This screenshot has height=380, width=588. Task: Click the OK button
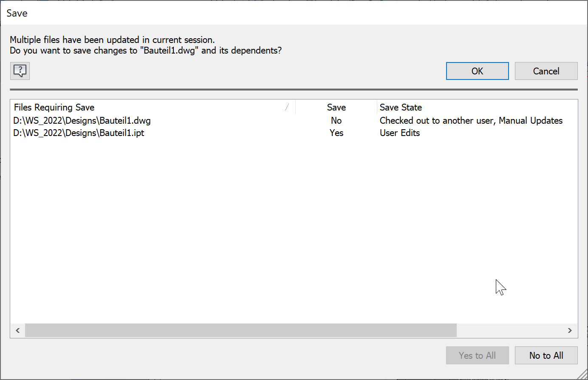(477, 71)
